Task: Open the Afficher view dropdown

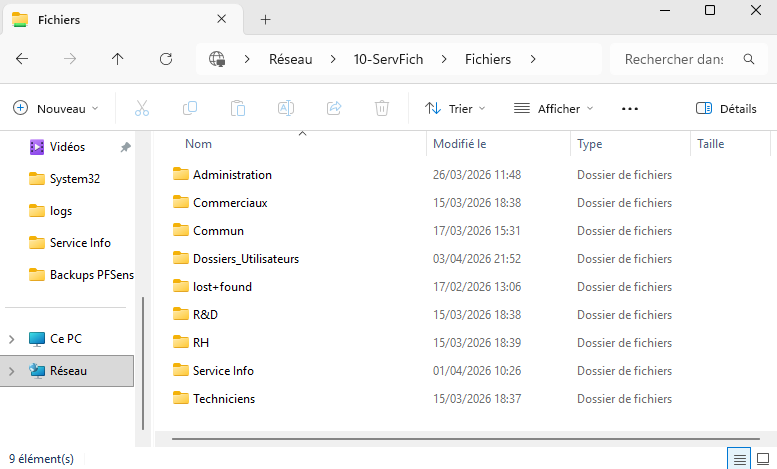Action: tap(553, 109)
